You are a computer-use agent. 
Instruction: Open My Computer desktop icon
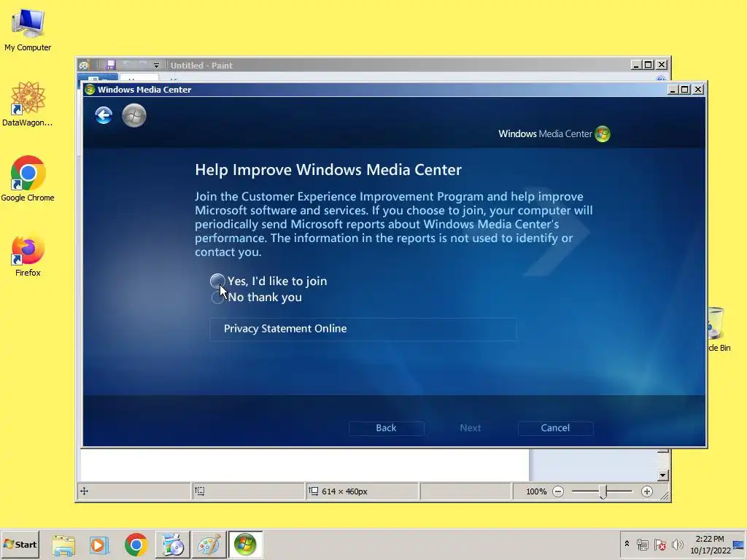pyautogui.click(x=28, y=29)
